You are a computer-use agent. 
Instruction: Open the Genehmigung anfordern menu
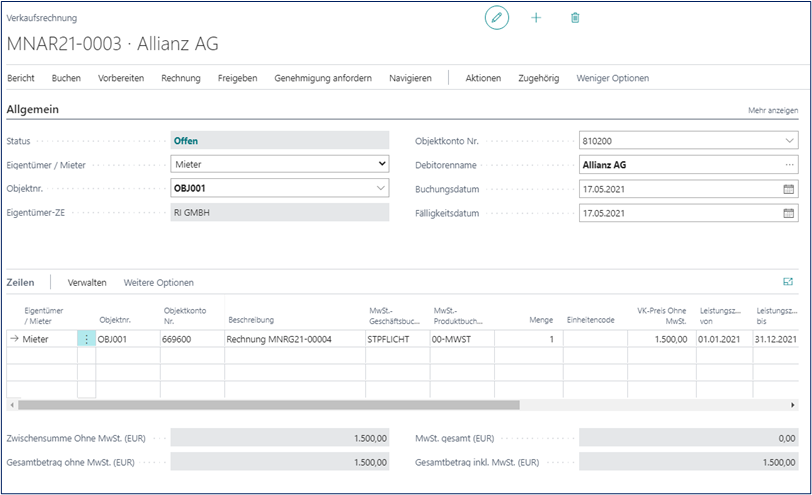[323, 78]
